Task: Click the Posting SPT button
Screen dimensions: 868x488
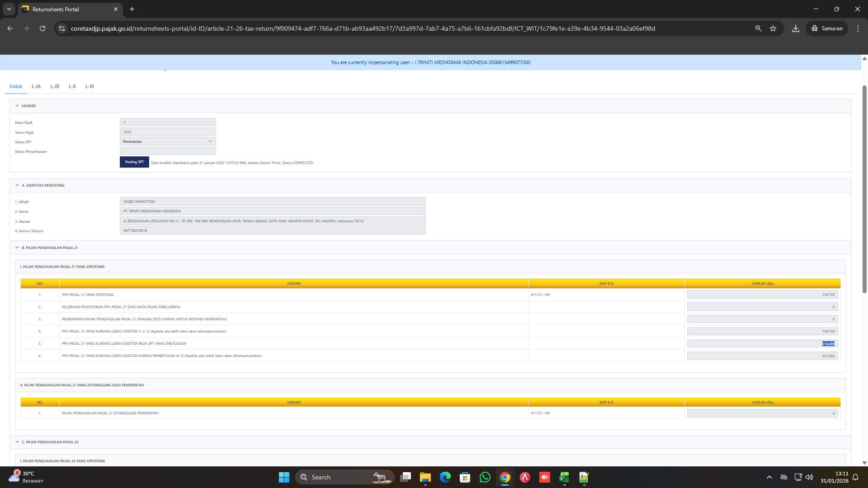Action: [x=134, y=162]
